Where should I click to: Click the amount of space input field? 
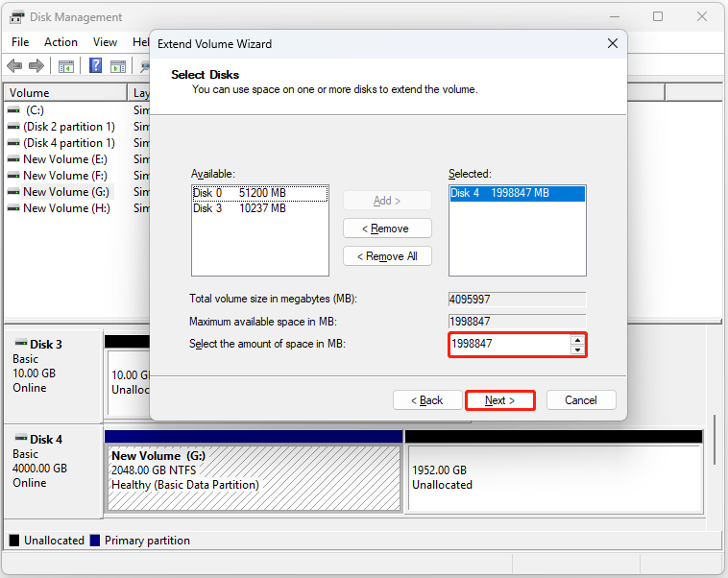click(510, 344)
